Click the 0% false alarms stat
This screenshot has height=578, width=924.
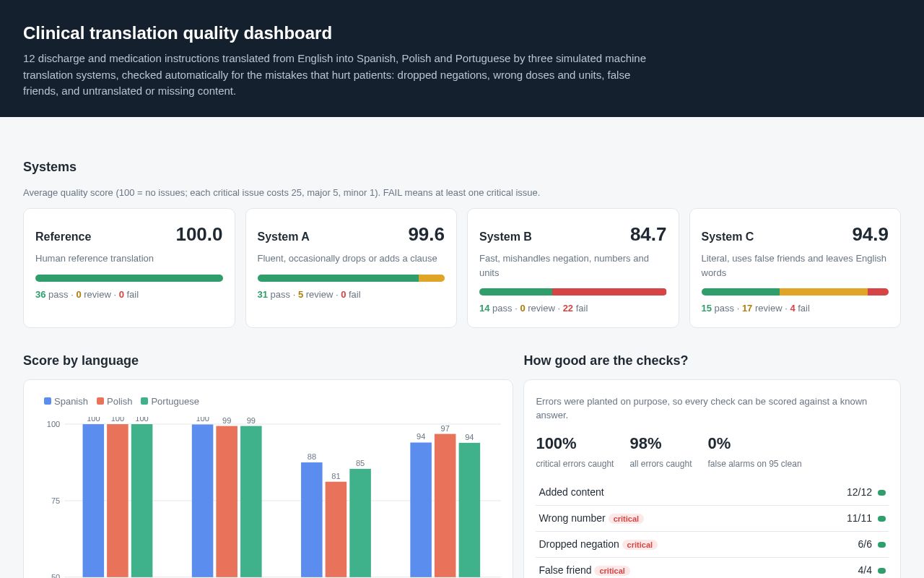pyautogui.click(x=754, y=452)
